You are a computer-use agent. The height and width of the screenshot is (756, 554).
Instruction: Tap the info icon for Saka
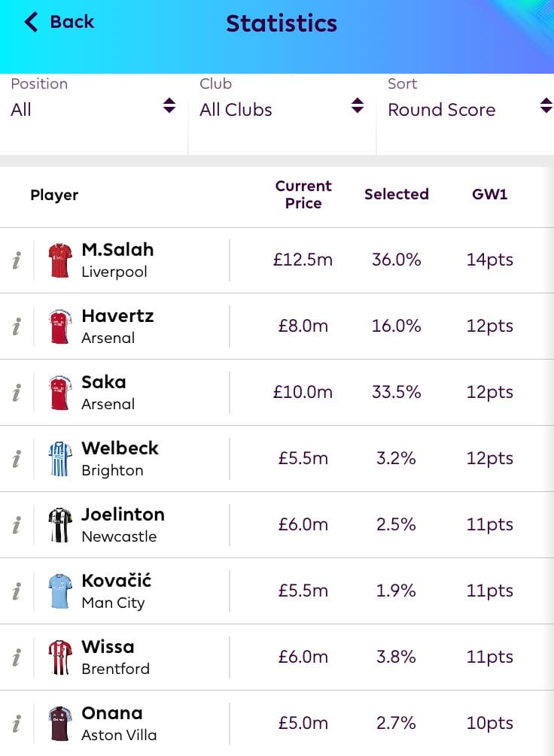pyautogui.click(x=17, y=393)
